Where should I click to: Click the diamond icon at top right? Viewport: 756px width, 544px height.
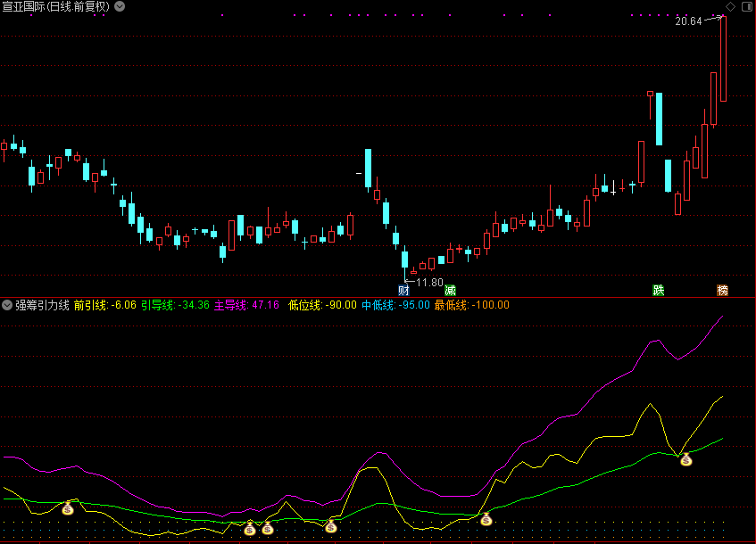click(x=730, y=6)
